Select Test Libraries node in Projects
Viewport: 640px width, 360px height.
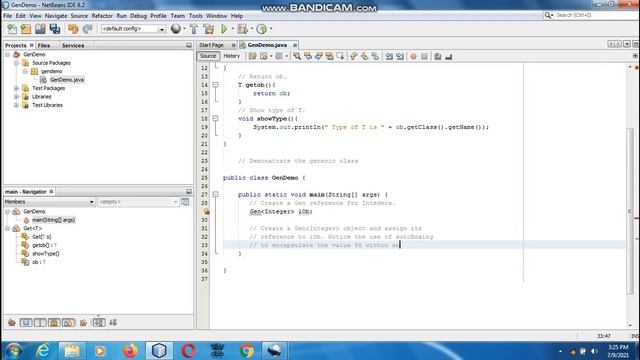point(47,105)
